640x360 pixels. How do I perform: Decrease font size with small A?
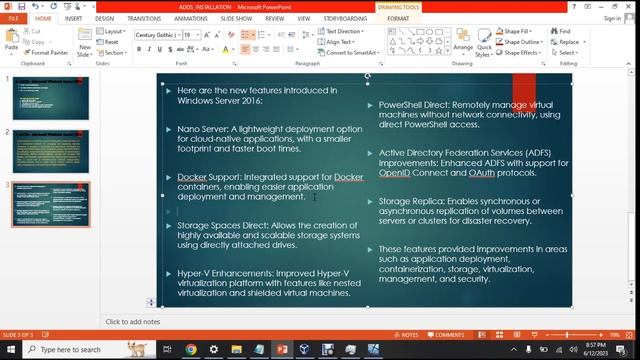(x=217, y=35)
